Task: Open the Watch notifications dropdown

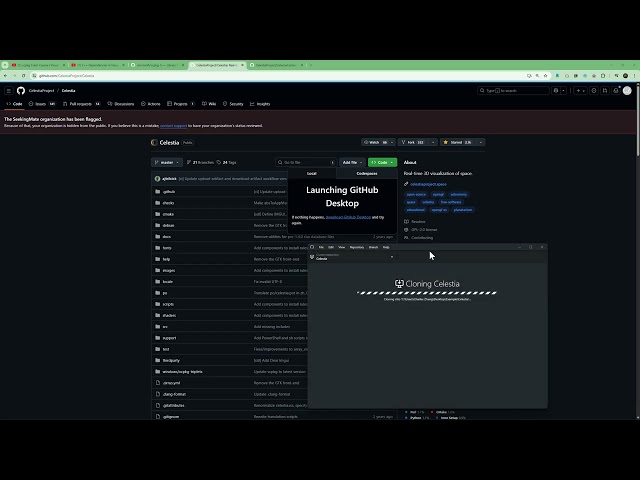Action: coord(378,142)
